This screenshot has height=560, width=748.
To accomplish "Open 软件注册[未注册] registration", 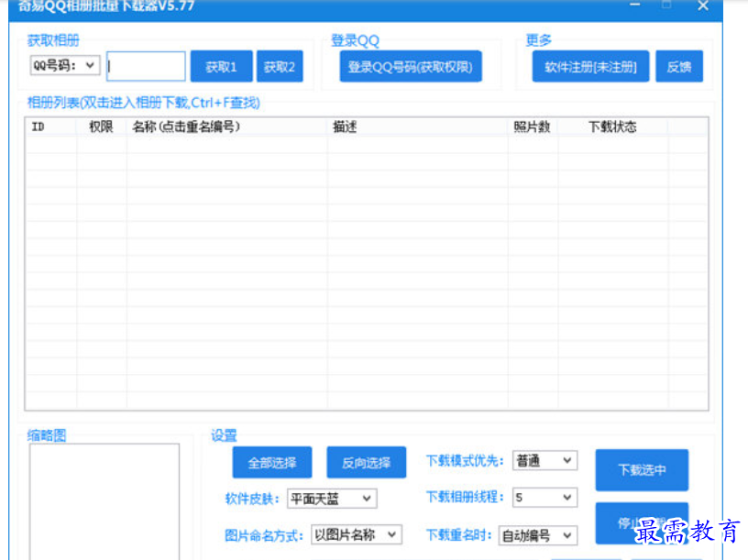I will click(x=590, y=66).
